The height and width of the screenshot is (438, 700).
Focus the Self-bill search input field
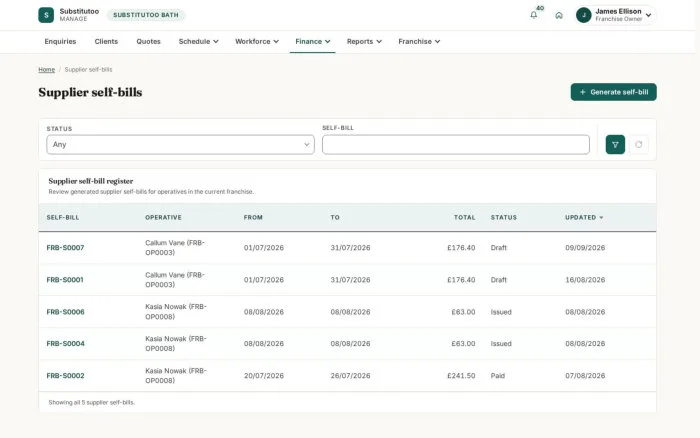coord(456,145)
